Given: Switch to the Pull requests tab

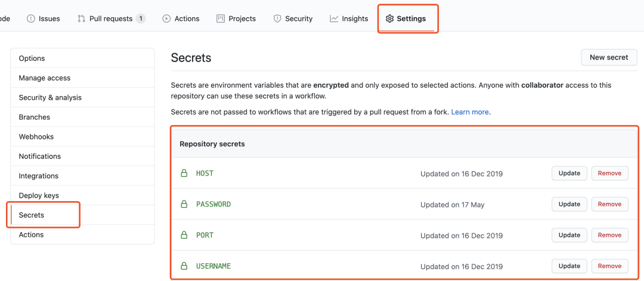Looking at the screenshot, I should point(111,18).
